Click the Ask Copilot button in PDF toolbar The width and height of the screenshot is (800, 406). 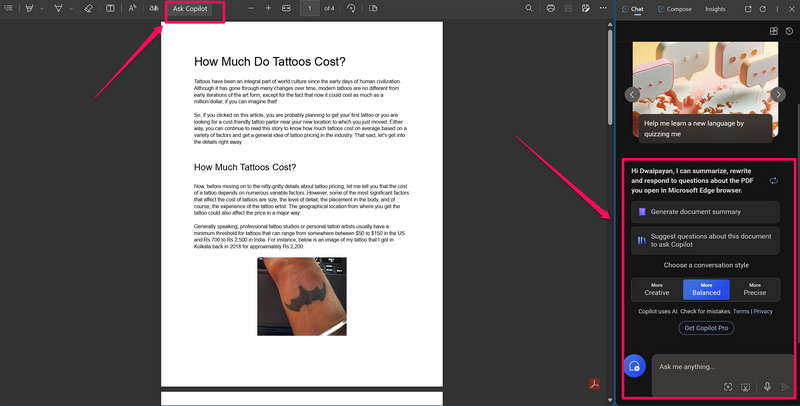[192, 9]
